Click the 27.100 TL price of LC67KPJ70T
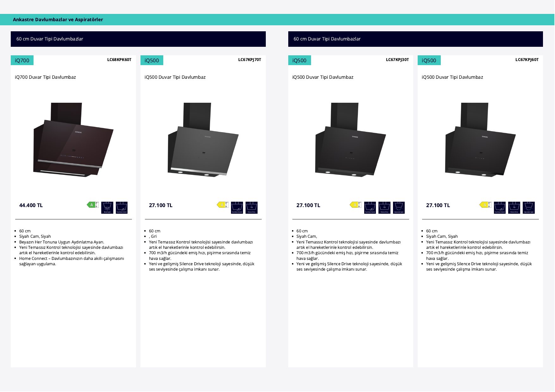This screenshot has width=555, height=392. (x=161, y=205)
